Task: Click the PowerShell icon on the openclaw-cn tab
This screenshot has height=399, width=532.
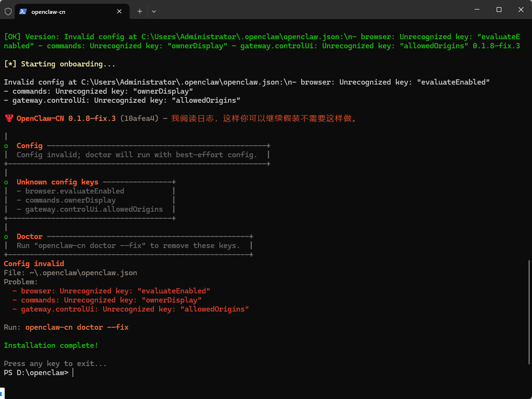Action: coord(22,11)
